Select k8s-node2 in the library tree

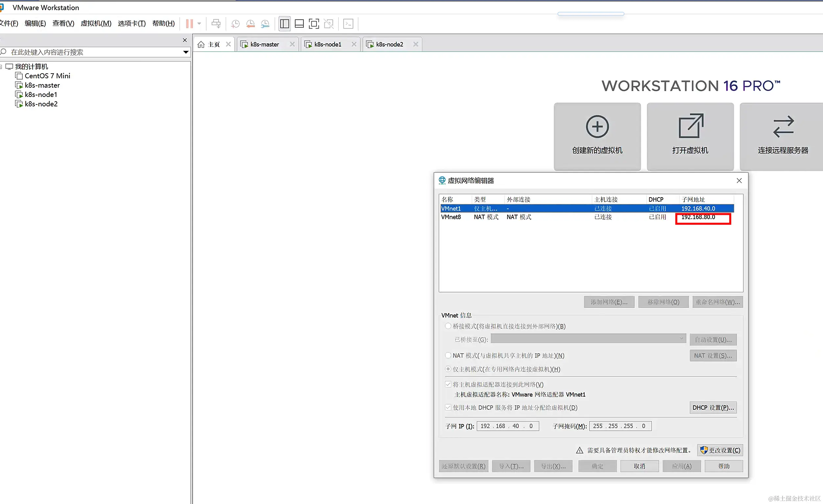(x=36, y=104)
